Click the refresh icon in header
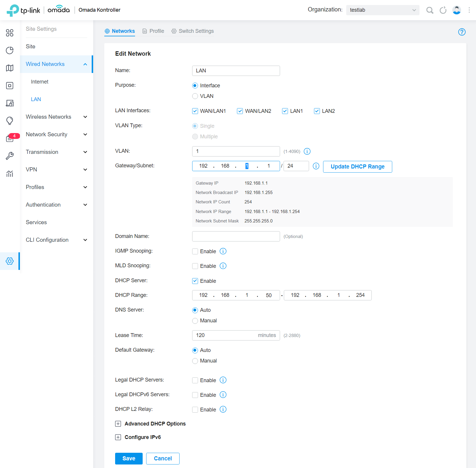Viewport: 476px width, 468px height. (x=443, y=10)
